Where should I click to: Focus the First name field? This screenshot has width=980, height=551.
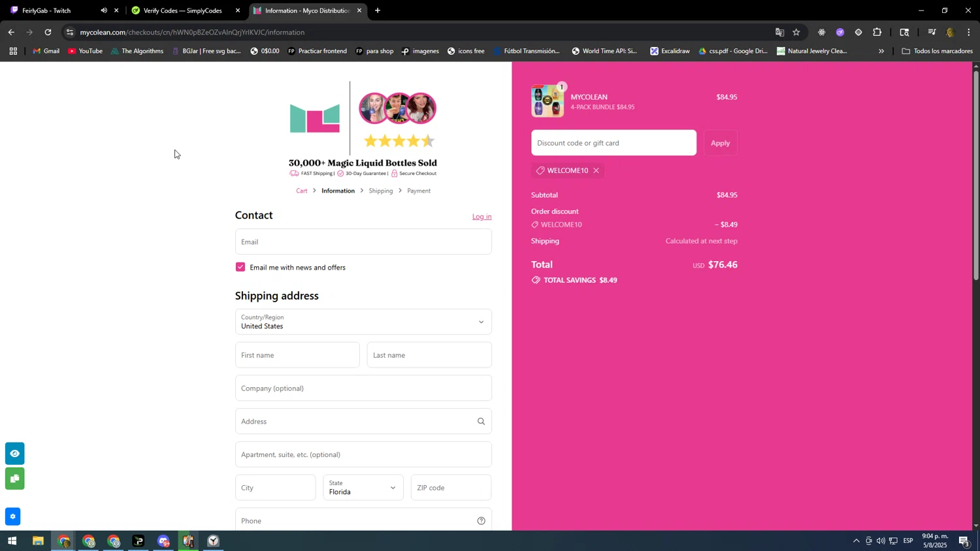[x=297, y=355]
